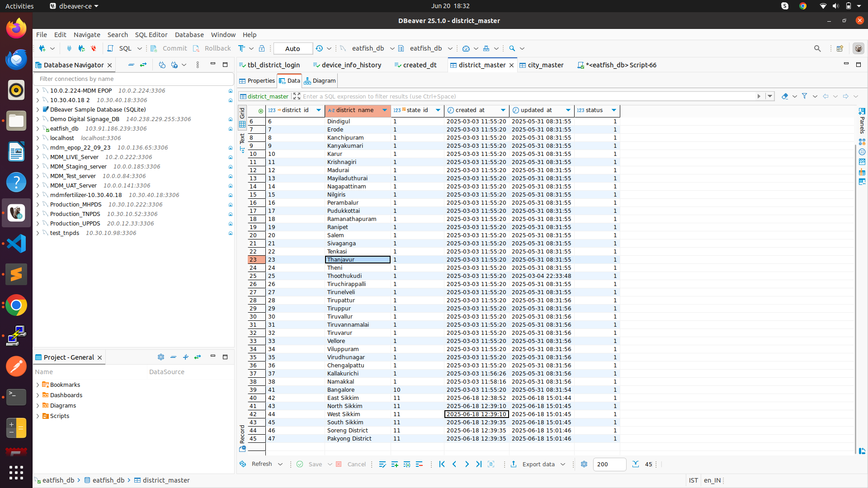Viewport: 868px width, 488px height.
Task: Click Link with editor arrows in navigator
Action: point(143,65)
